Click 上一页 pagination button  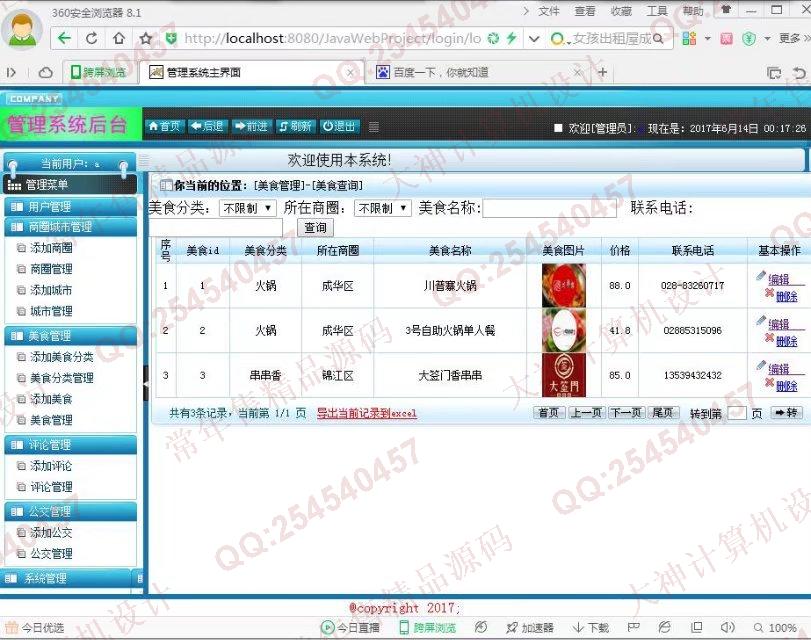pyautogui.click(x=586, y=412)
